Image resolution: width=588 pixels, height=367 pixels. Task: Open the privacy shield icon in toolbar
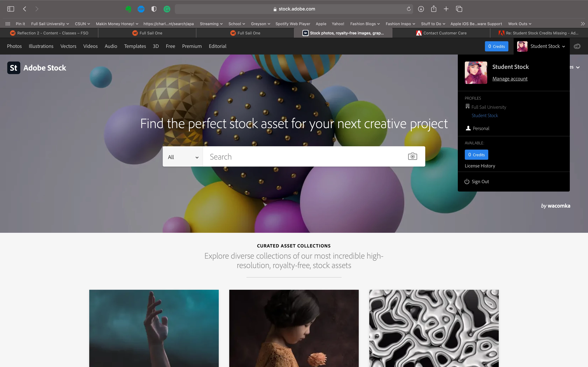tap(153, 9)
